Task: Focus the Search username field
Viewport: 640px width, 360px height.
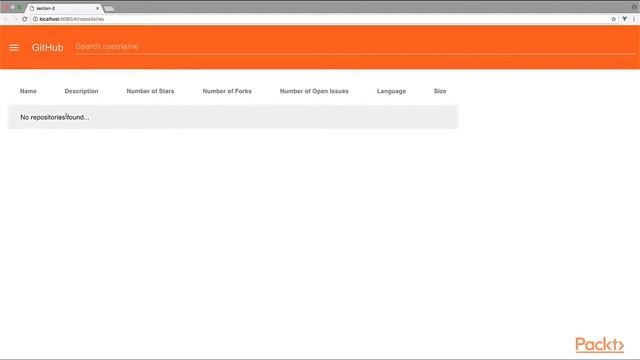Action: (355, 47)
